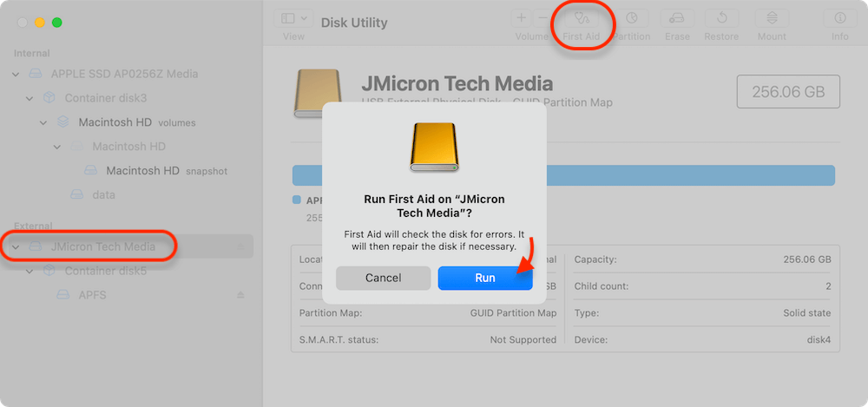
Task: Add a volume with the plus button
Action: (x=521, y=18)
